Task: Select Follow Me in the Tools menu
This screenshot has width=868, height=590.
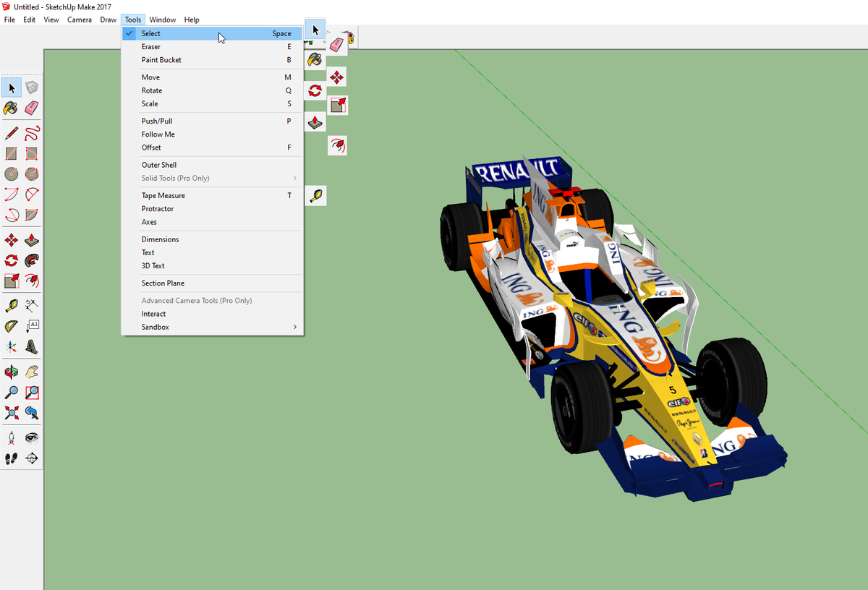Action: [212, 134]
